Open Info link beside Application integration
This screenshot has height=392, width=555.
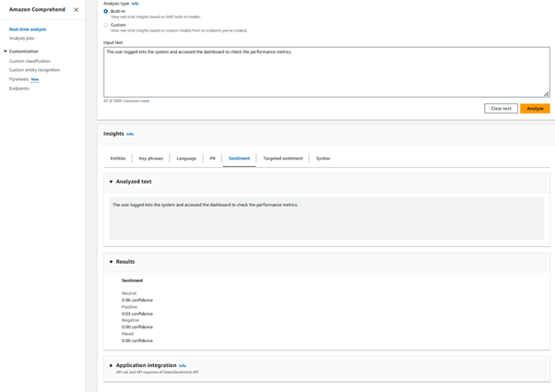pos(183,366)
